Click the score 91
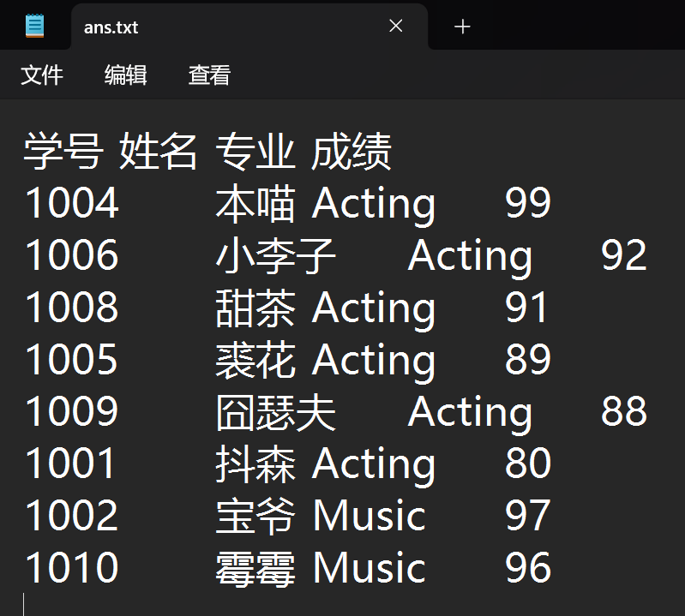Image resolution: width=685 pixels, height=616 pixels. tap(526, 307)
